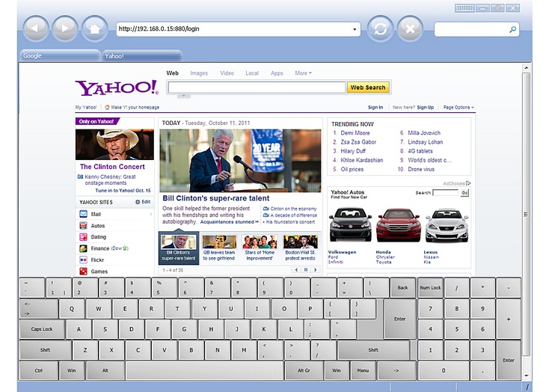Click the Q key on virtual keyboard

coord(72,309)
